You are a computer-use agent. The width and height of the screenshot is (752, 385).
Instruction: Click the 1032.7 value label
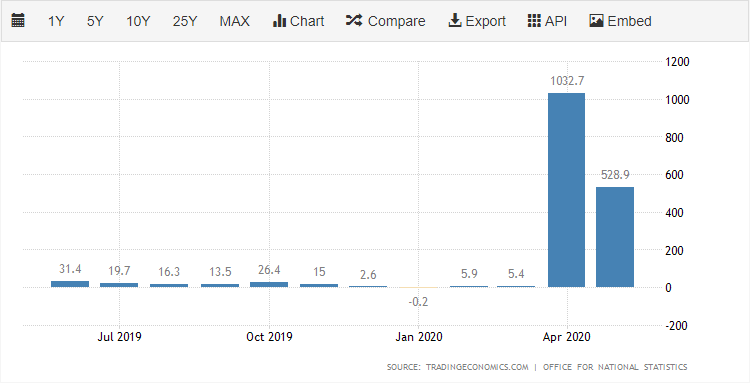pos(567,81)
